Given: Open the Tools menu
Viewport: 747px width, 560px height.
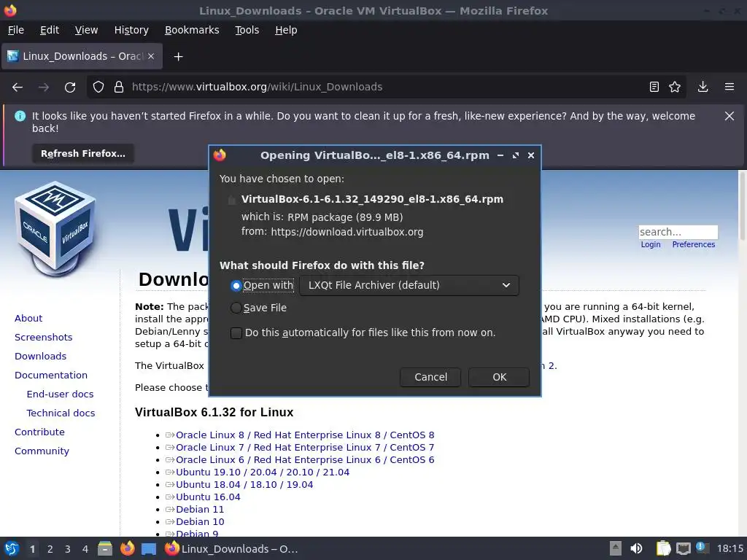Looking at the screenshot, I should tap(247, 30).
